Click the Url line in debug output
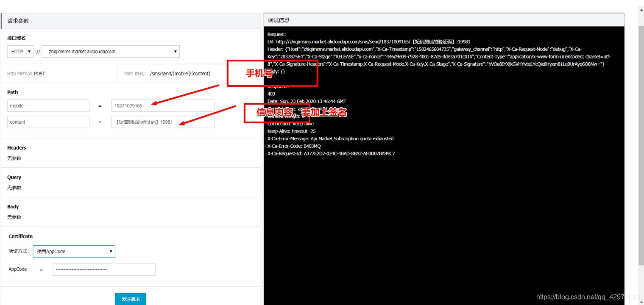644x305 pixels. point(369,42)
